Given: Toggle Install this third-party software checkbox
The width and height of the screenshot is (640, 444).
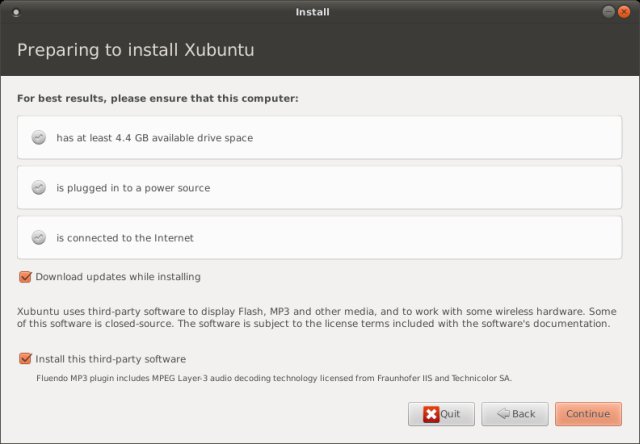Looking at the screenshot, I should [x=25, y=359].
